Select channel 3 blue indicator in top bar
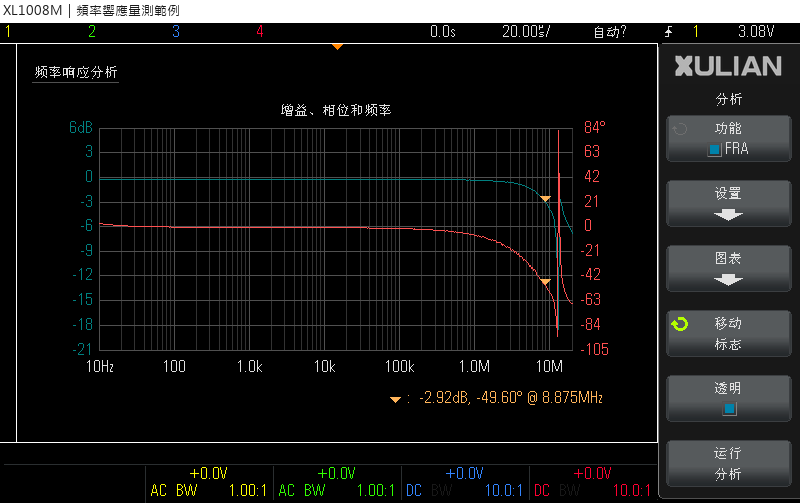This screenshot has height=503, width=800. 176,32
